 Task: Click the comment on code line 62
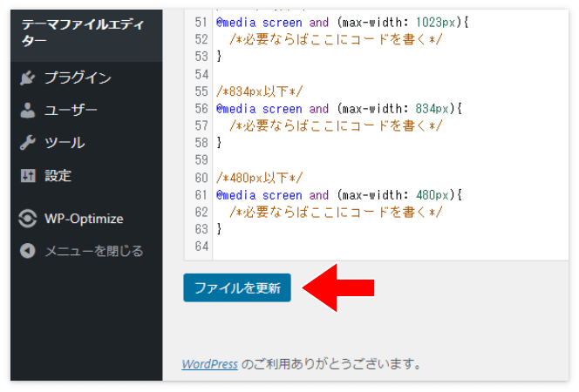click(x=336, y=212)
